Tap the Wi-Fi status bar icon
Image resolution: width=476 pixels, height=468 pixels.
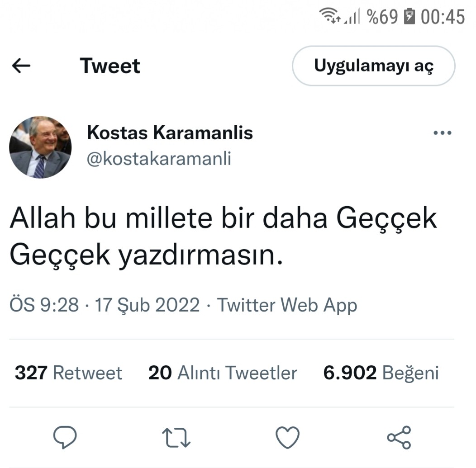click(329, 17)
